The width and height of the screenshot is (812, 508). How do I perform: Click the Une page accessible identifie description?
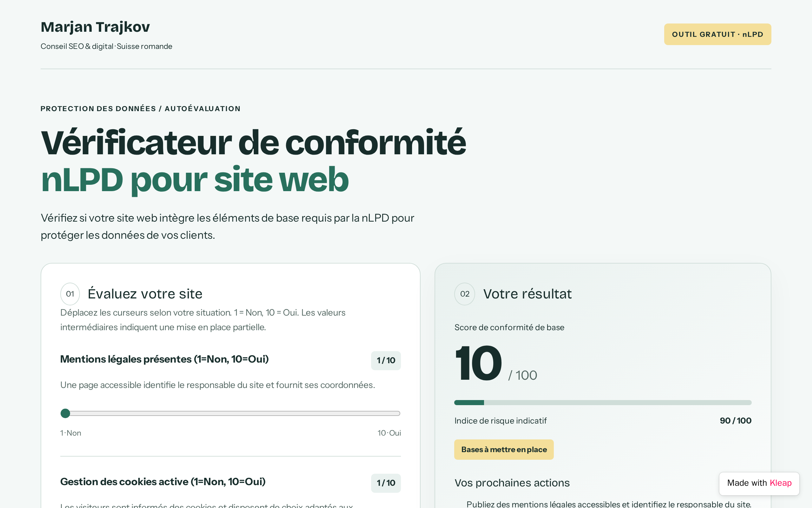217,385
